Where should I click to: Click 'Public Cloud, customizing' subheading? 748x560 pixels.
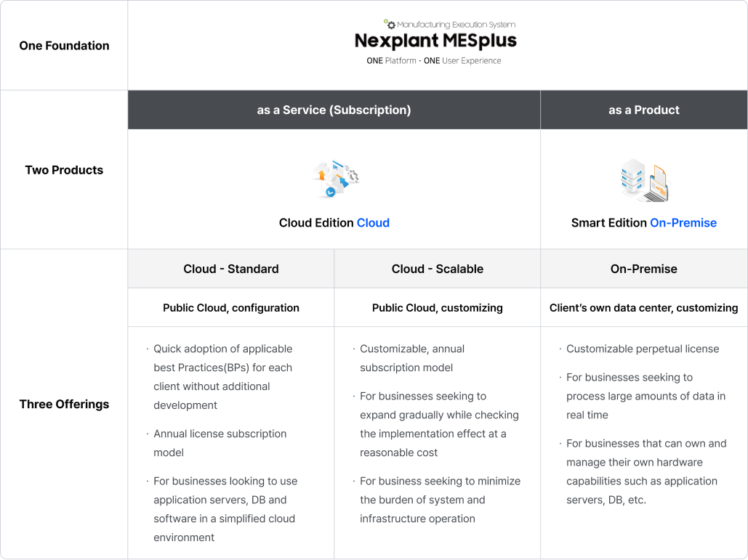coord(438,308)
